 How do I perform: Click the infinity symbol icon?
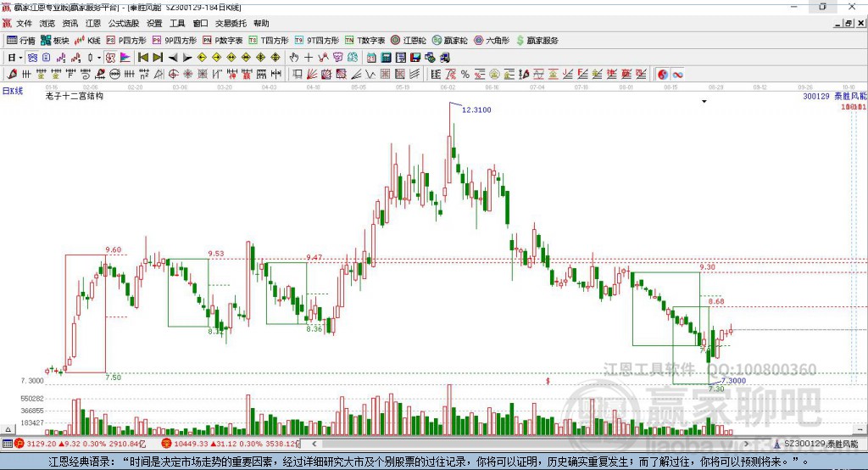point(677,75)
